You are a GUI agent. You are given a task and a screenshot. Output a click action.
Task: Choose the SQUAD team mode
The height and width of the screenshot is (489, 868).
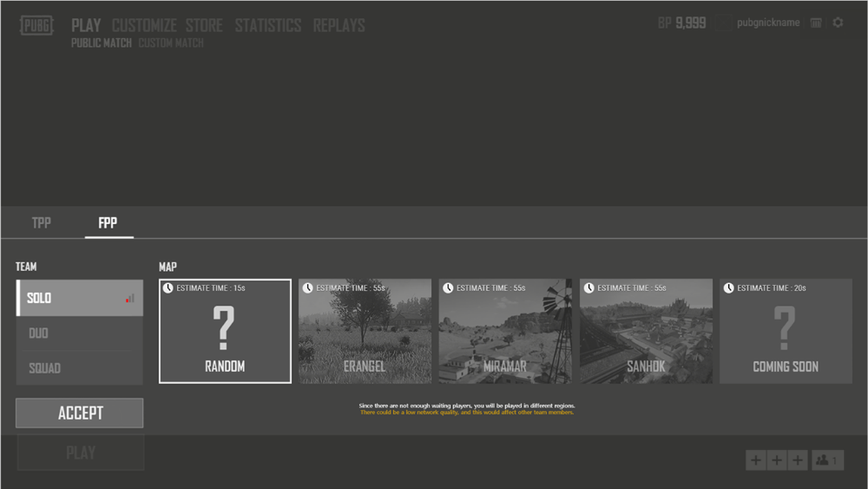point(79,367)
